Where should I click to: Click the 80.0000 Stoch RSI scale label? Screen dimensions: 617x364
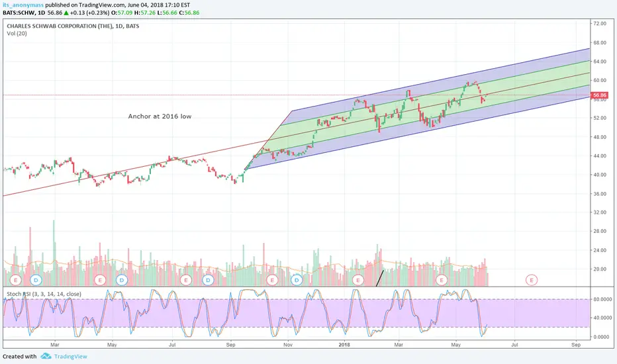point(602,299)
